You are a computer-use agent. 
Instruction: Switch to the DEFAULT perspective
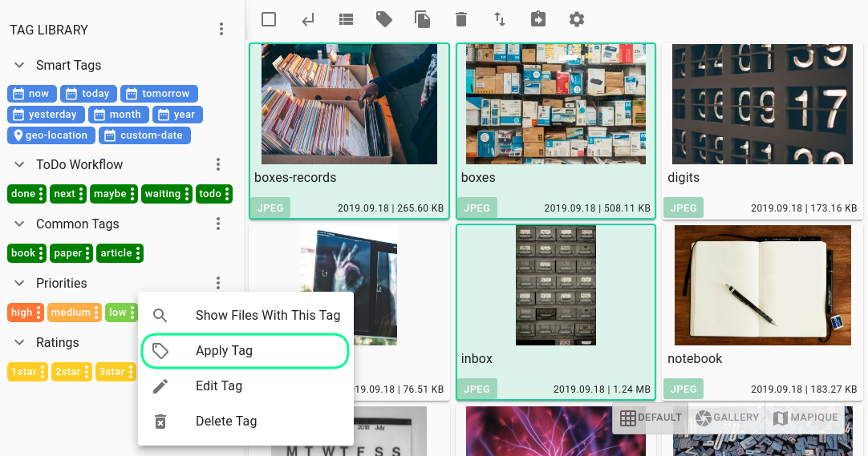coord(651,418)
